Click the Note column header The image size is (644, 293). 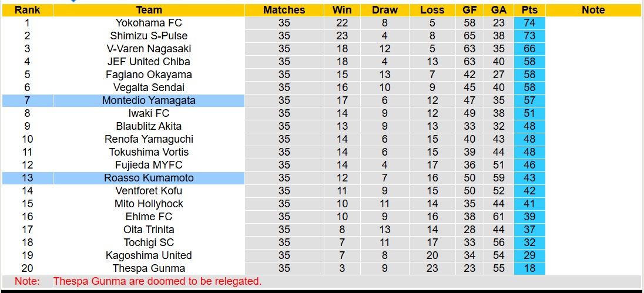point(593,10)
